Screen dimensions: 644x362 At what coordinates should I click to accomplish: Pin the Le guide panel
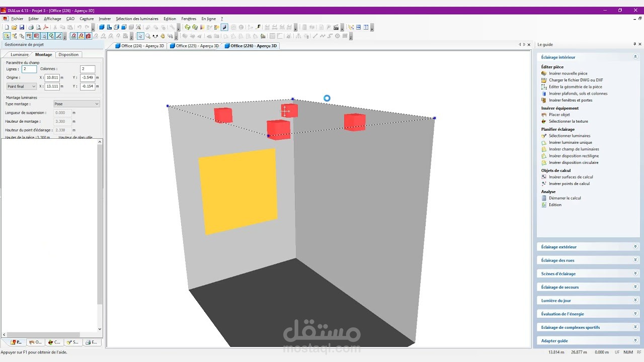[634, 44]
